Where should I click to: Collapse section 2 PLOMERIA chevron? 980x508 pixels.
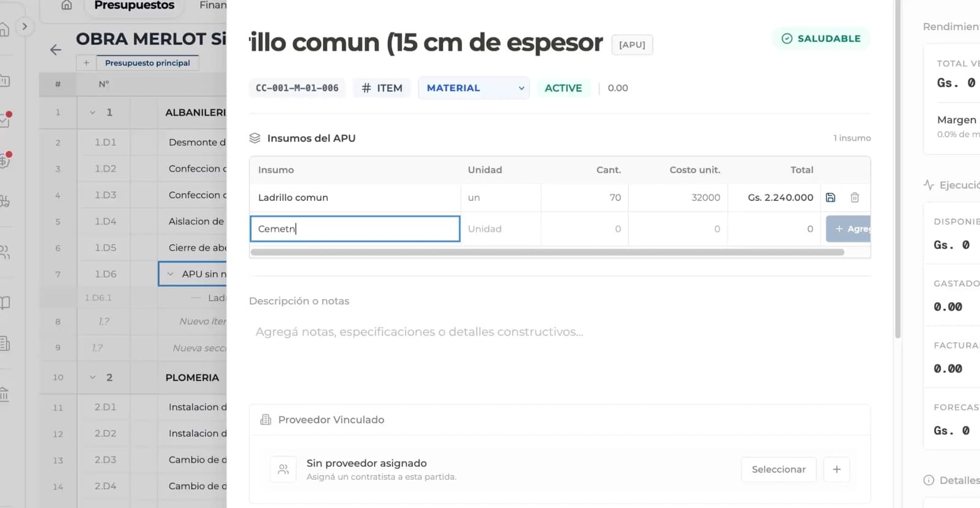(x=92, y=377)
